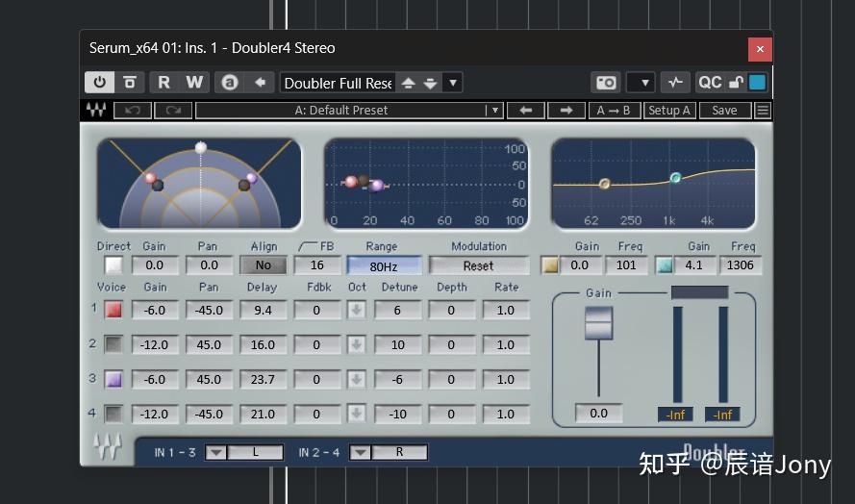Close the Doubler4 plugin window
Viewport: 855px width, 504px height.
pyautogui.click(x=760, y=49)
